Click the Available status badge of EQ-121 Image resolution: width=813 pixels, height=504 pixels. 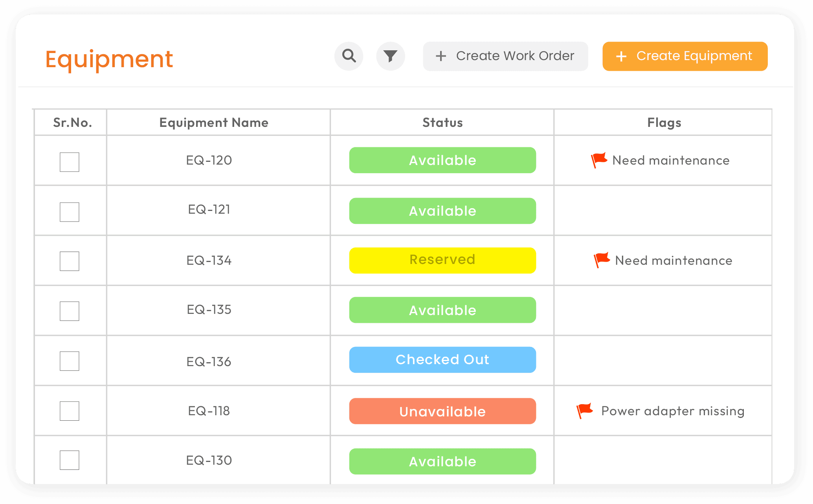[442, 211]
